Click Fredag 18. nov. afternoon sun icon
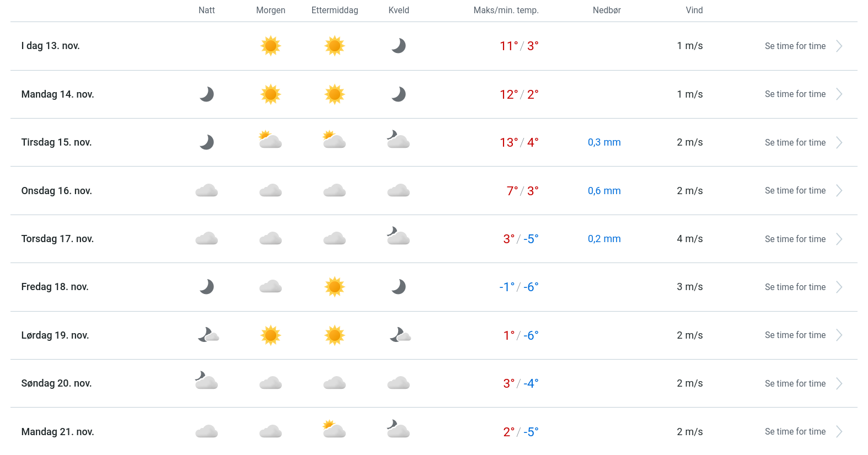Viewport: 868px width, 455px height. [335, 287]
